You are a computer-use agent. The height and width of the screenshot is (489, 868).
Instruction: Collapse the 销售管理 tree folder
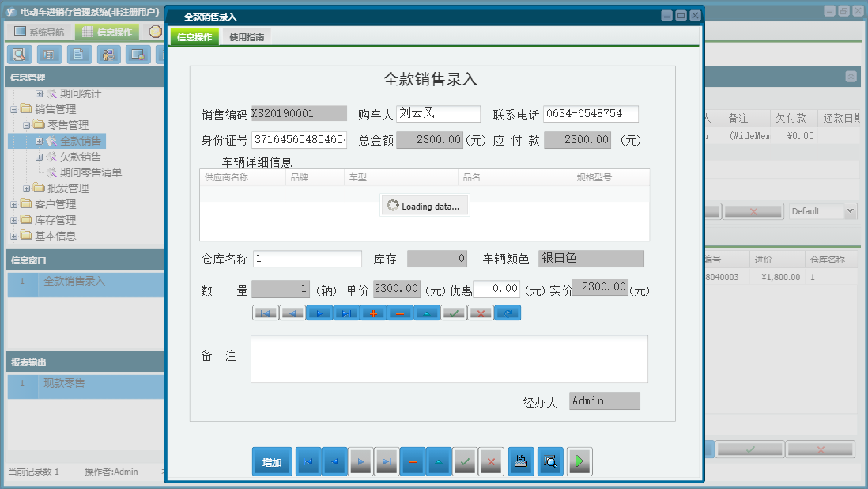pos(14,110)
